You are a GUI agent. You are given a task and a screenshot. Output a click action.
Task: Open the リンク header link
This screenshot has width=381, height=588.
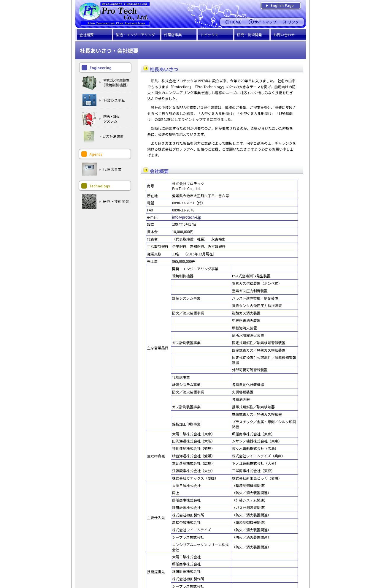click(291, 22)
